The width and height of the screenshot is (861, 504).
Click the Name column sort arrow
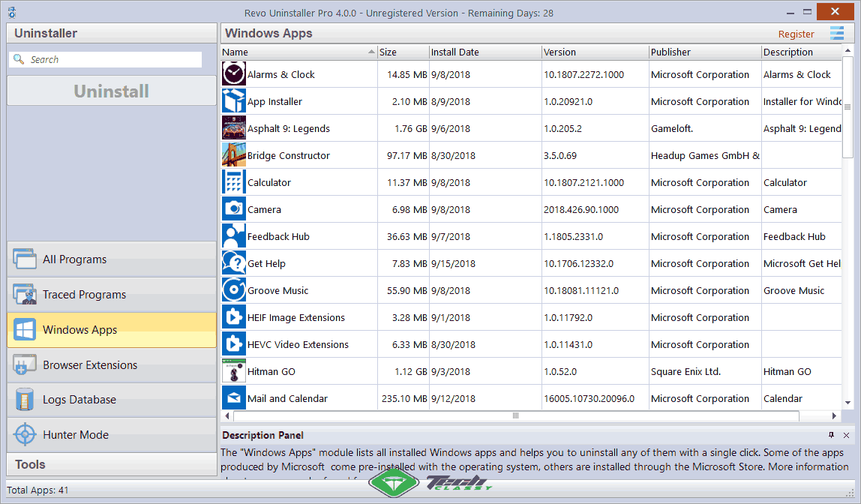369,52
